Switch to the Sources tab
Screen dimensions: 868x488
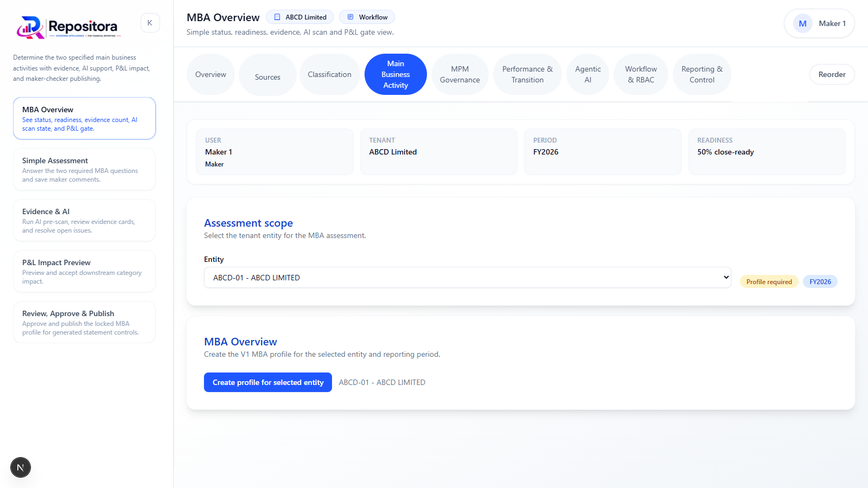click(267, 75)
